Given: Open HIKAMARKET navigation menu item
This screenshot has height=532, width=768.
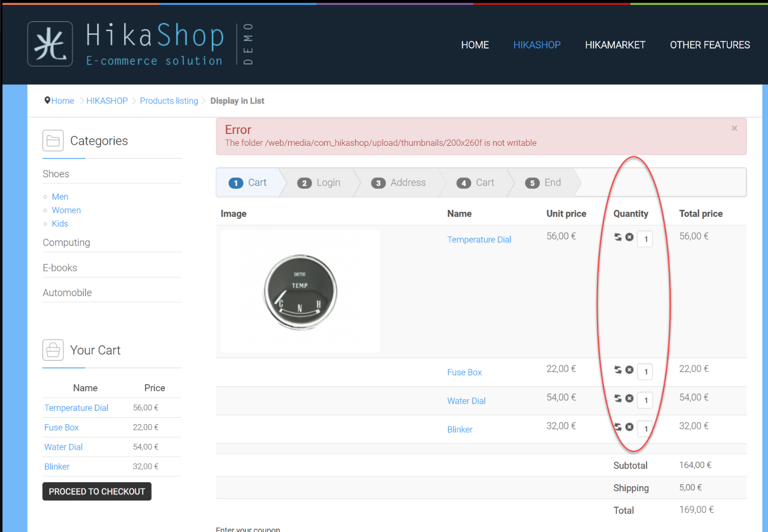Looking at the screenshot, I should pyautogui.click(x=615, y=45).
